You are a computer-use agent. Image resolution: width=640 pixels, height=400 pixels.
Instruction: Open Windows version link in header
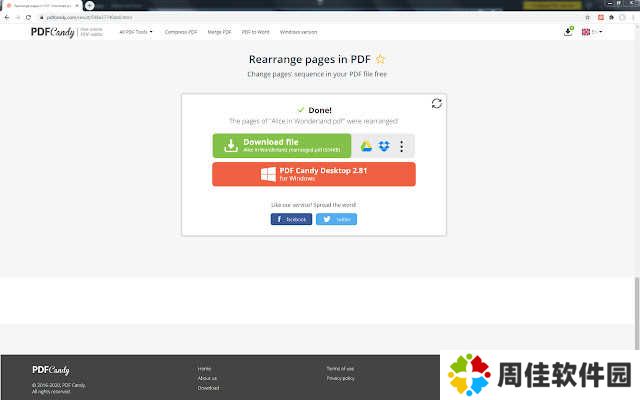297,32
